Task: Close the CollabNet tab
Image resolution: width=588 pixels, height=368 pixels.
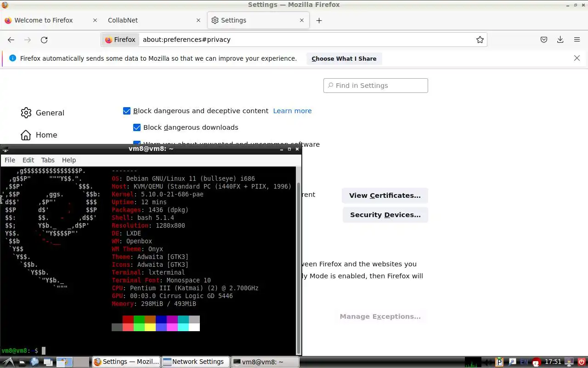Action: coord(198,20)
